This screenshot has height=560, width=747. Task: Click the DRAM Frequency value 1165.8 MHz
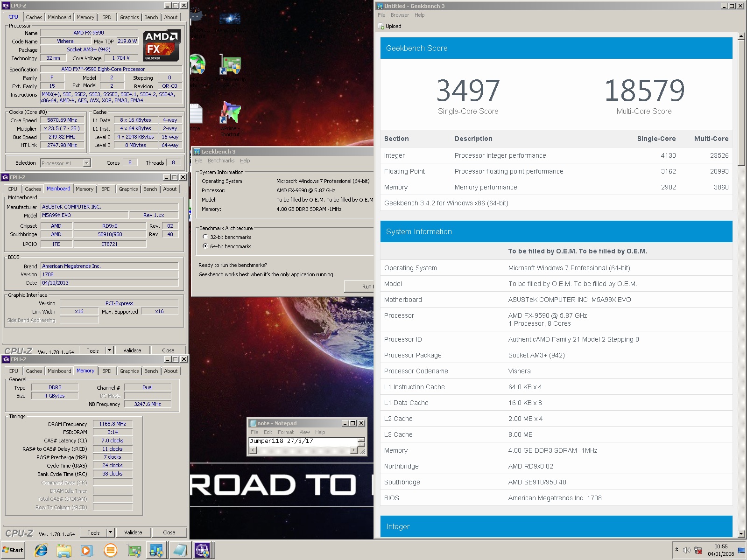(x=113, y=424)
